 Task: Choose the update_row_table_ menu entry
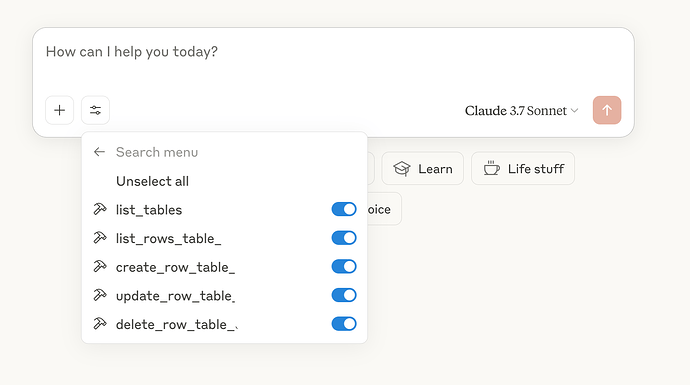[x=224, y=295]
